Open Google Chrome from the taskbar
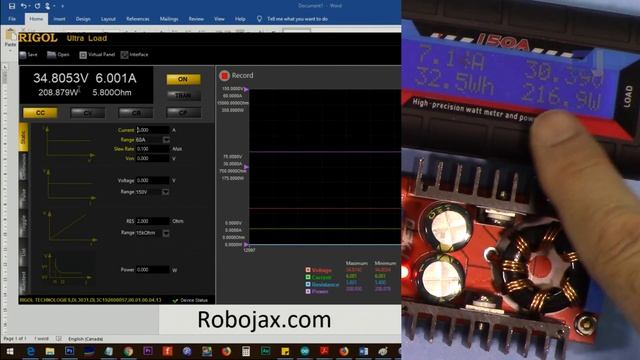Viewport: 640px width, 360px height. [128, 351]
